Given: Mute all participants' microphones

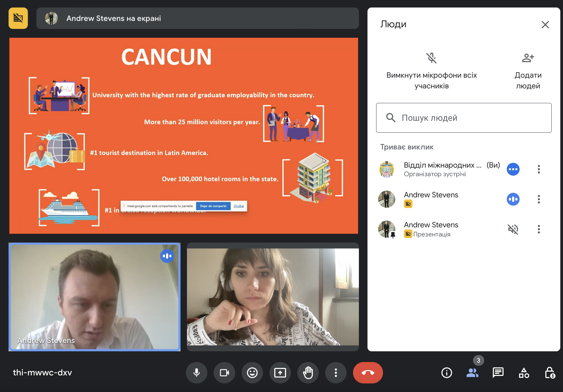Looking at the screenshot, I should [431, 58].
